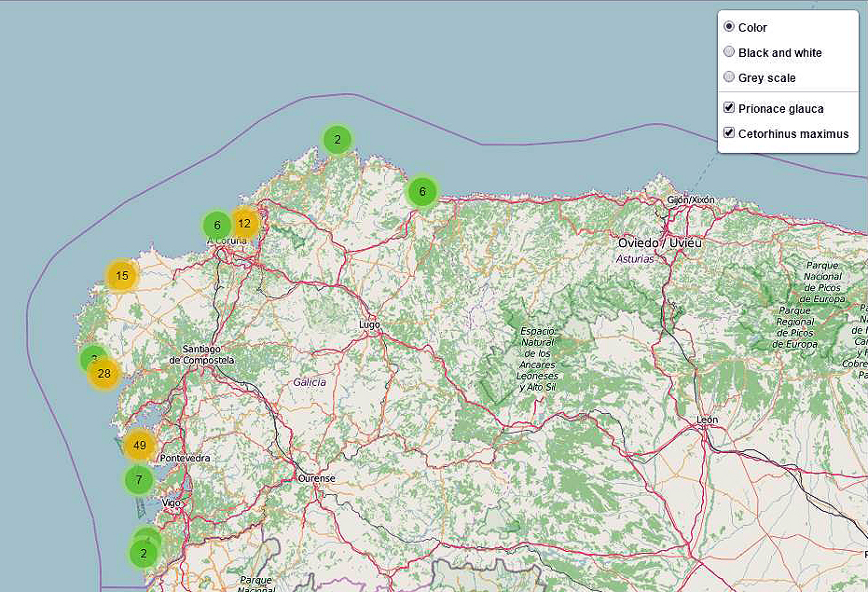
Task: Click the green cluster marker showing 2 near Ortigueira
Action: click(x=336, y=137)
